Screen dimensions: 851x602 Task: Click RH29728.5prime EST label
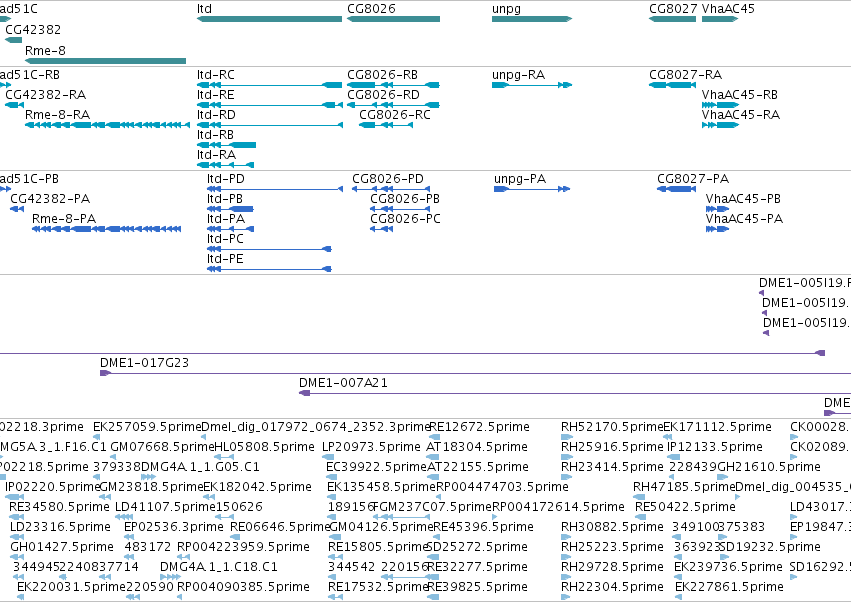(612, 567)
